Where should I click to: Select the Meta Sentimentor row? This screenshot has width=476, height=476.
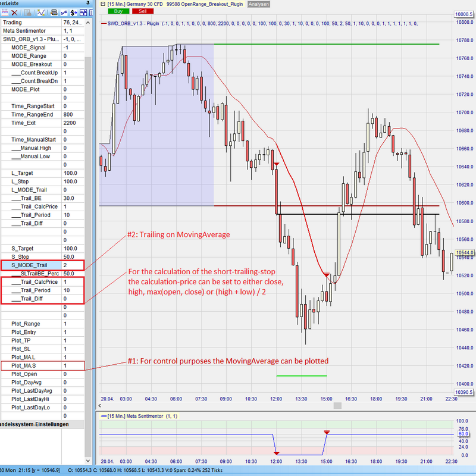[42, 31]
